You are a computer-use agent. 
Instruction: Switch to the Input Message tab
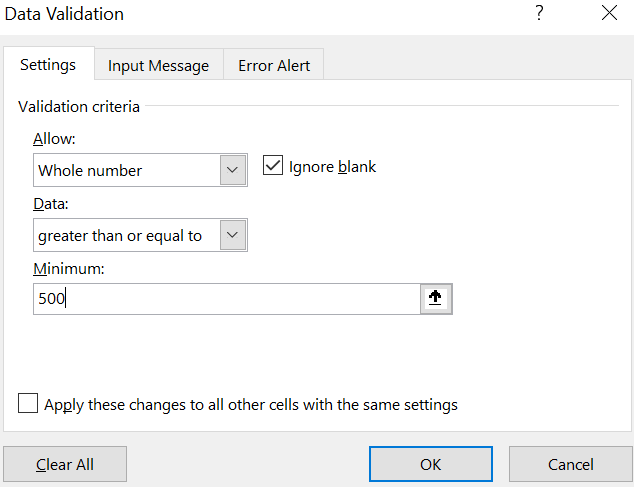158,65
